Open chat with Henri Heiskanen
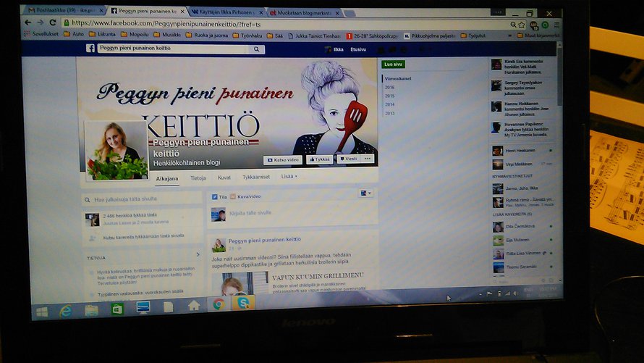This screenshot has height=363, width=644. [522, 151]
